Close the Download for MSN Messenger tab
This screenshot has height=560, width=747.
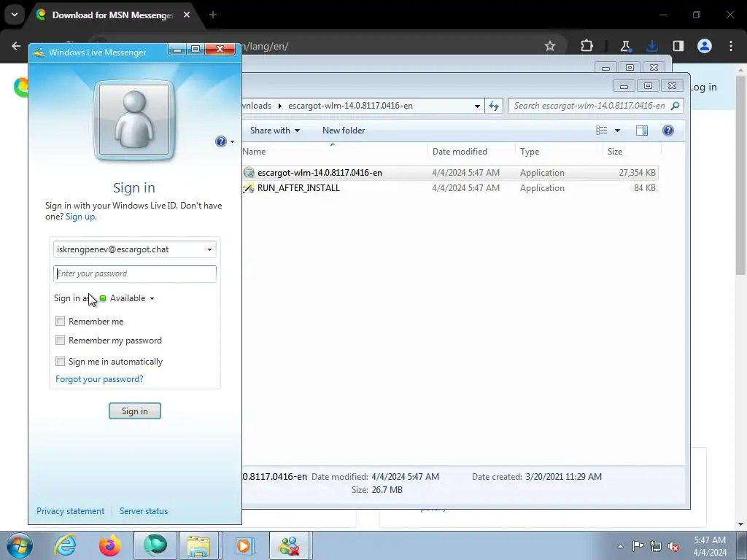pyautogui.click(x=187, y=15)
